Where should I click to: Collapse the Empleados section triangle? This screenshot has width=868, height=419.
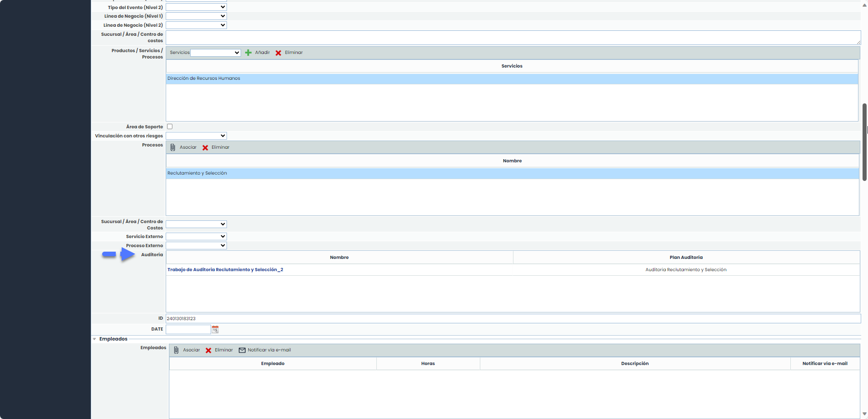[x=94, y=339]
